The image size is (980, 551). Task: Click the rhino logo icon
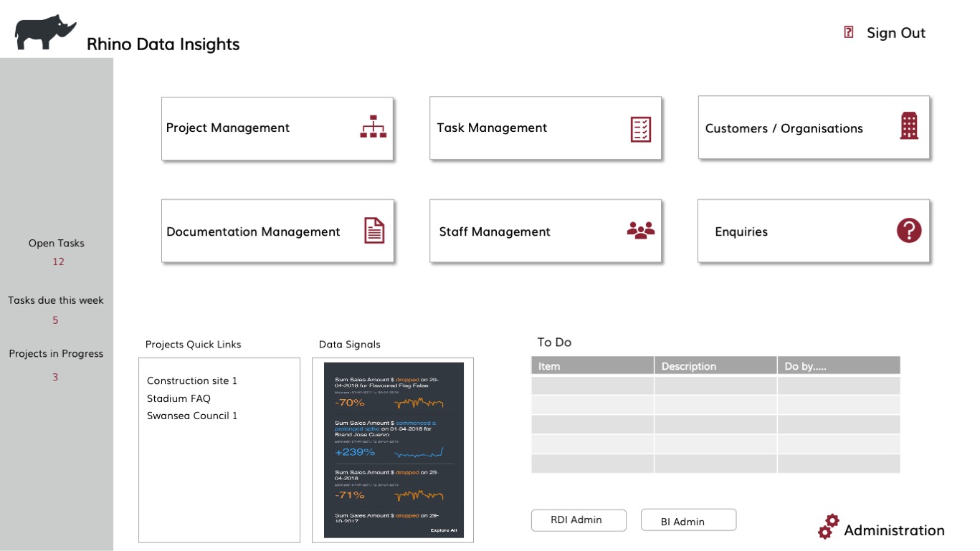[45, 34]
